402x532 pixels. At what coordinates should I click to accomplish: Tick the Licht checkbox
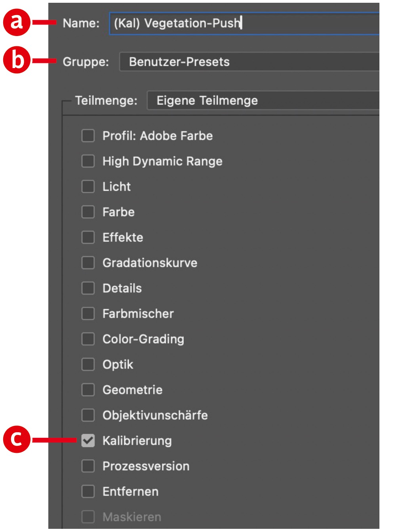(88, 186)
